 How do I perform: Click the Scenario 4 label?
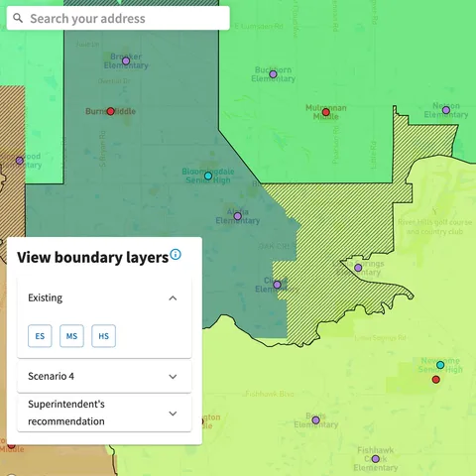coord(51,376)
